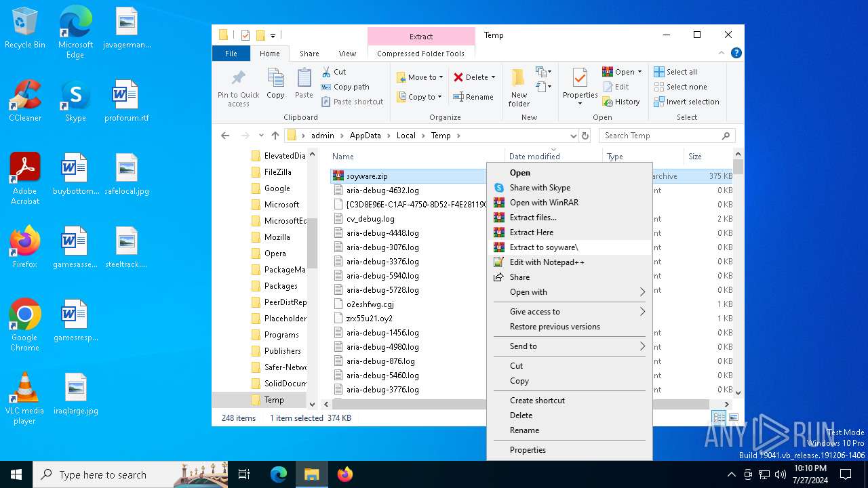Choose Edit with Notepad++
The height and width of the screenshot is (488, 868).
(x=570, y=262)
